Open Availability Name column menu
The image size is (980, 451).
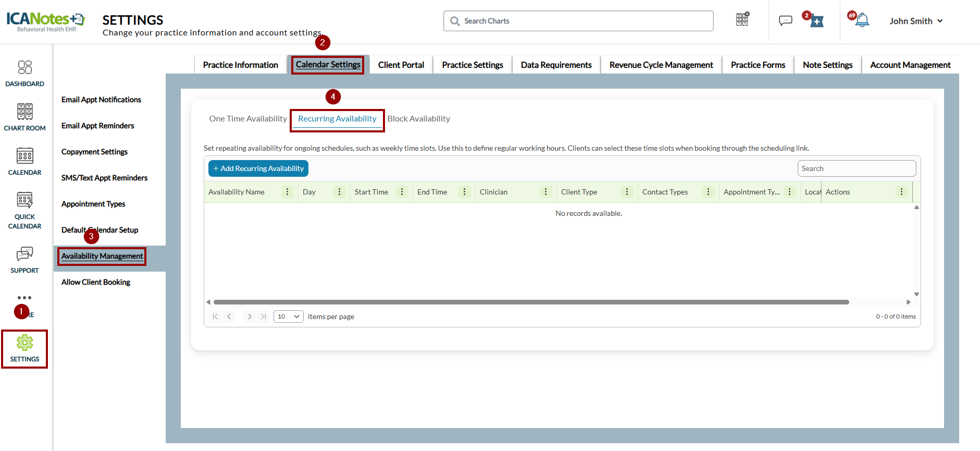click(x=287, y=192)
